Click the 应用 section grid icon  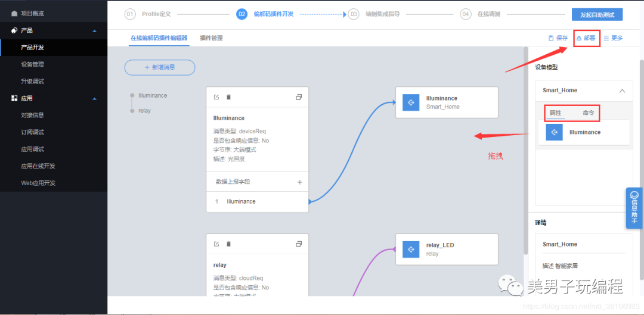click(14, 98)
